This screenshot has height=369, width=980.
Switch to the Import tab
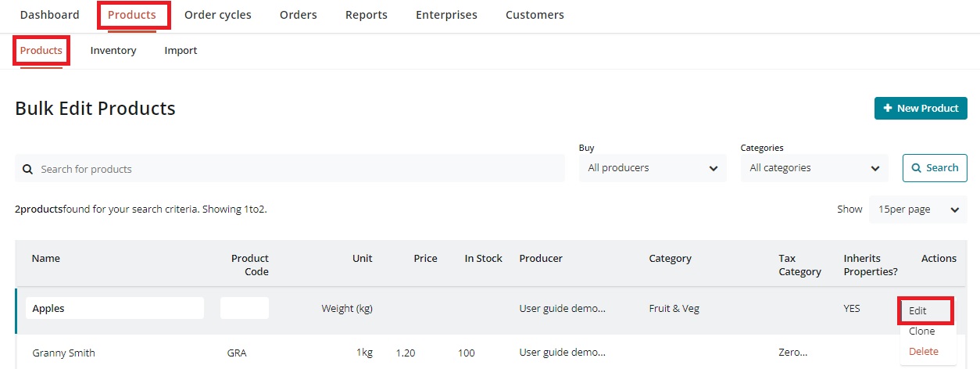(181, 51)
